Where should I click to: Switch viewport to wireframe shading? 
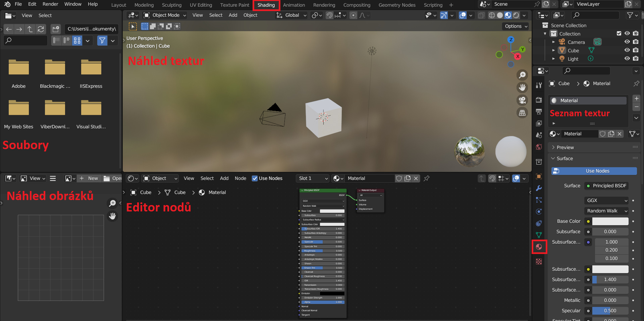[x=492, y=15]
